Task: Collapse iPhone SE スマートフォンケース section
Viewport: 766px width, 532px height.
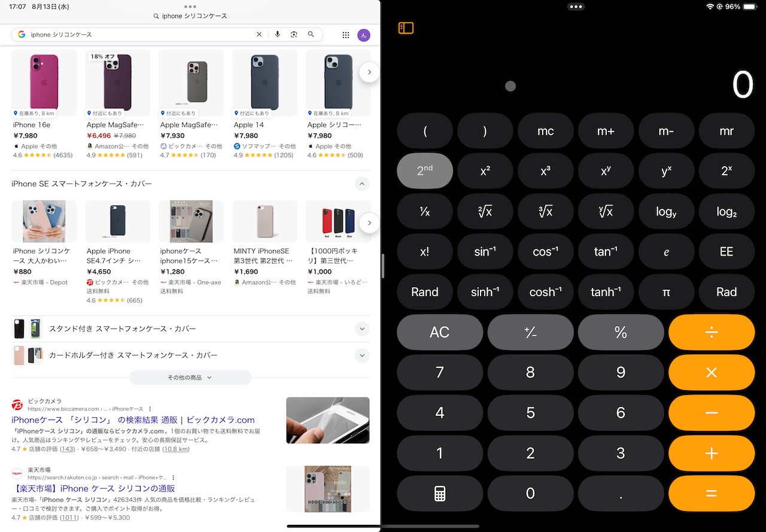Action: coord(362,184)
